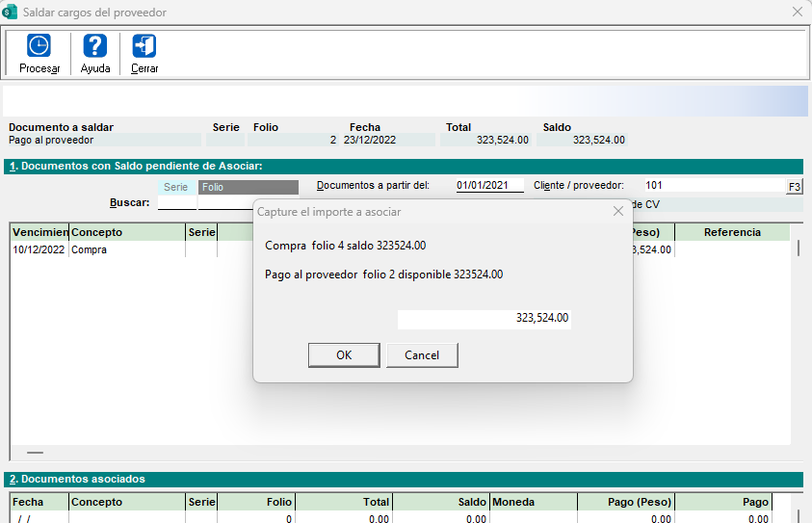Close the 'Capture el importe' dialog
The height and width of the screenshot is (523, 812).
pos(618,211)
